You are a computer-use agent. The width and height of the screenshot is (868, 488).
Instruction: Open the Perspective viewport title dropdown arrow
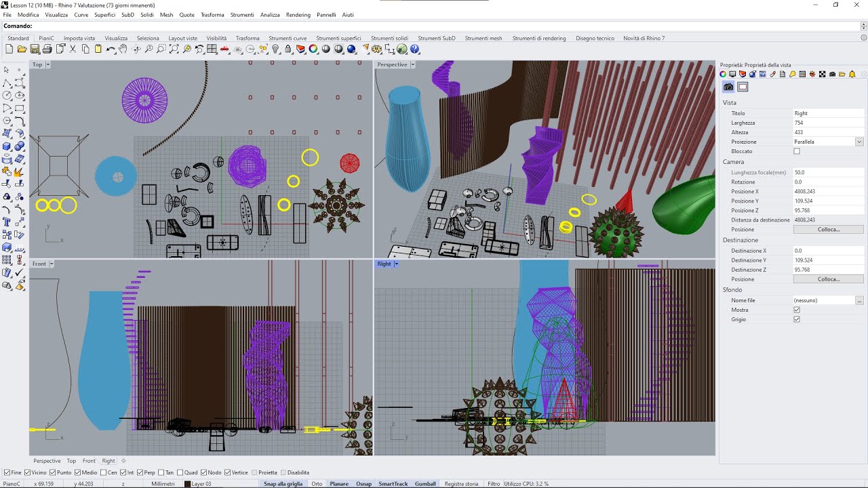[x=412, y=64]
